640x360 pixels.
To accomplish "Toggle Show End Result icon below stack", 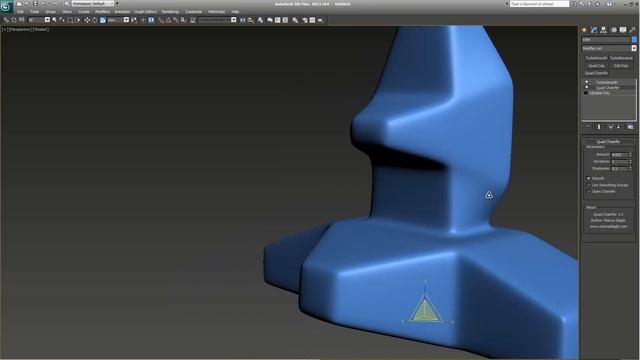I will pos(599,127).
